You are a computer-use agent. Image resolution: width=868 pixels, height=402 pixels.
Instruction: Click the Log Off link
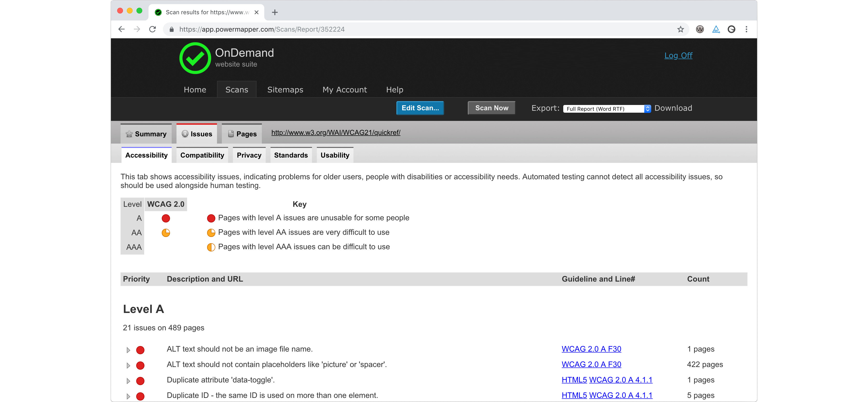678,55
